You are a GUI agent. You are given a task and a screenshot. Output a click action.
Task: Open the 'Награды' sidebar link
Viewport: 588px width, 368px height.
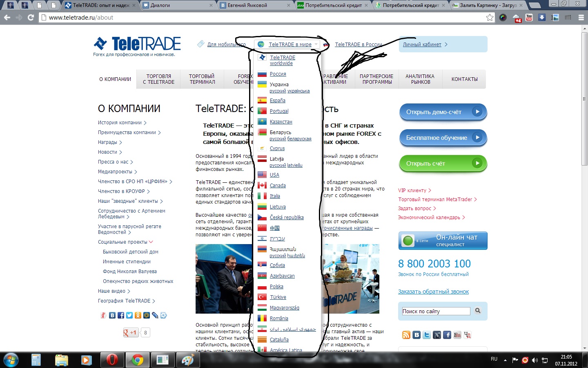point(107,142)
